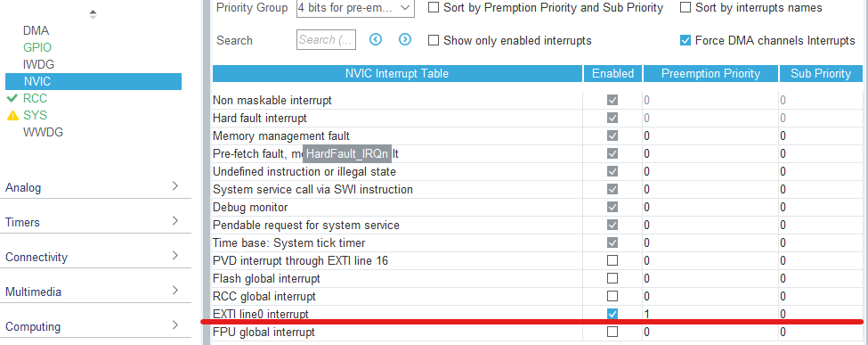
Task: Uncheck Force DMA channels Interrupts
Action: (685, 40)
